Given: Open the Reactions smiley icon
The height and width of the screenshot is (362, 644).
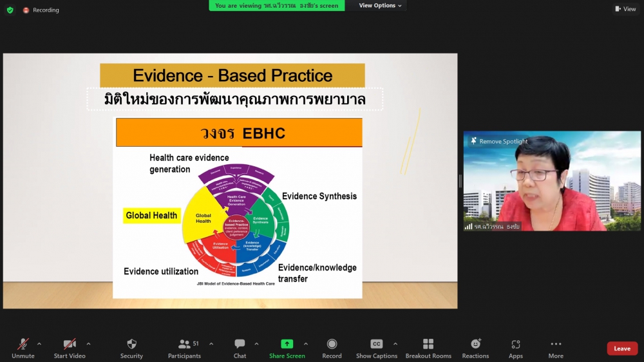Looking at the screenshot, I should (x=475, y=345).
